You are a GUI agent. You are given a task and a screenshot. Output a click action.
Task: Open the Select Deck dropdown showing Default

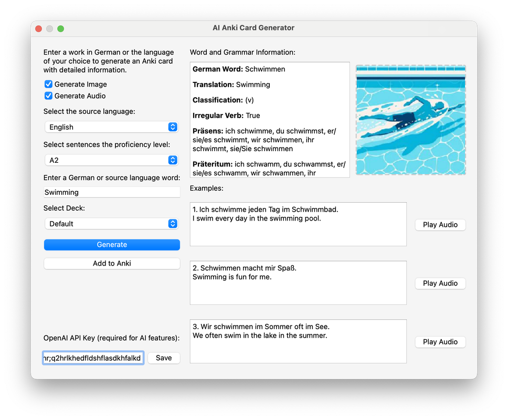pos(112,224)
